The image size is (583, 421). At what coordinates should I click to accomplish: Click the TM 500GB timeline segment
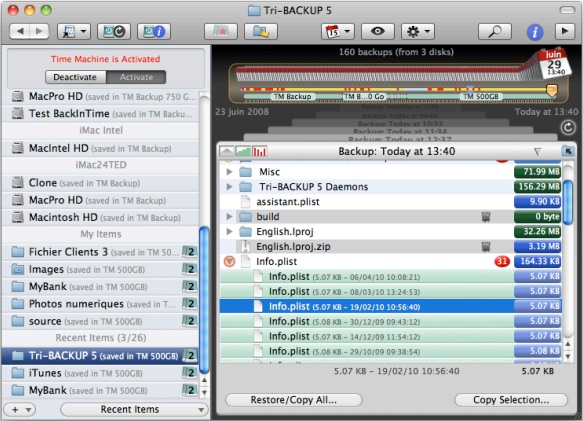tap(481, 97)
